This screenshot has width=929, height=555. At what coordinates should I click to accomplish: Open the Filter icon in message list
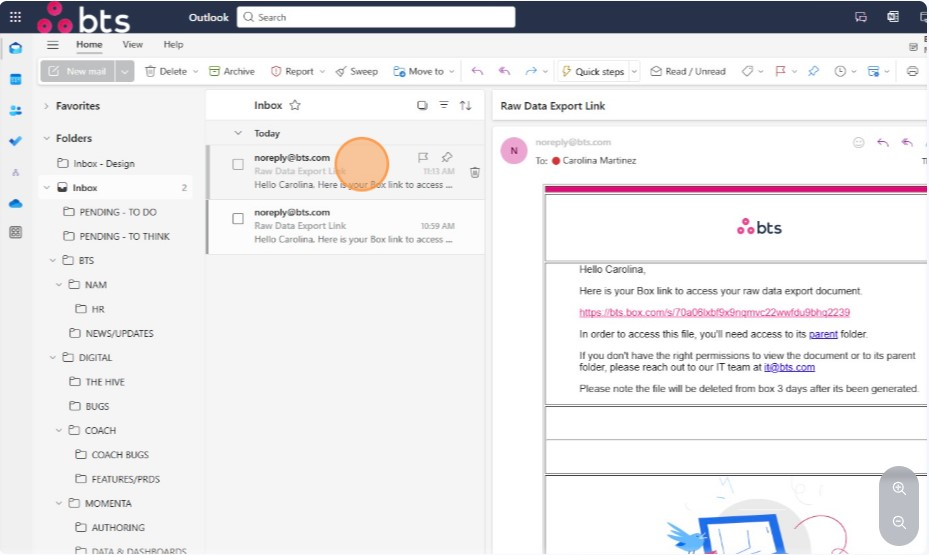tap(443, 105)
